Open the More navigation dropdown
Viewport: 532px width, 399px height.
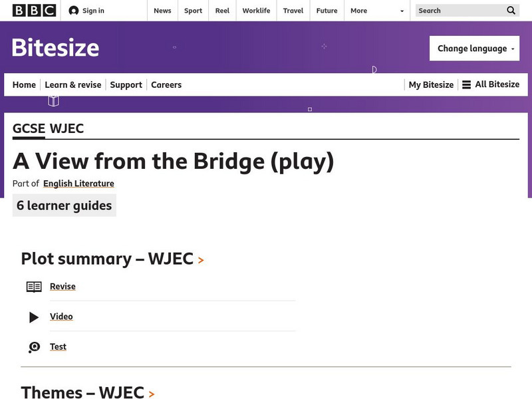367,11
